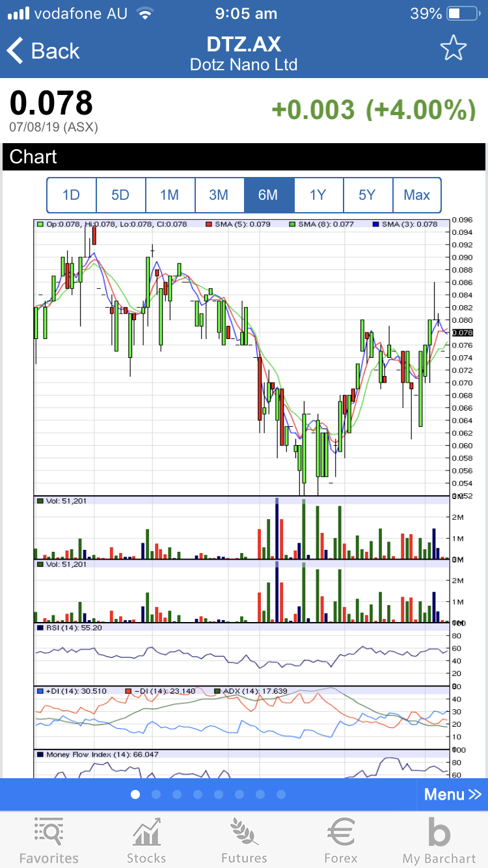
Task: Tap the +0.003 (+4.00%) change value
Action: [x=373, y=109]
